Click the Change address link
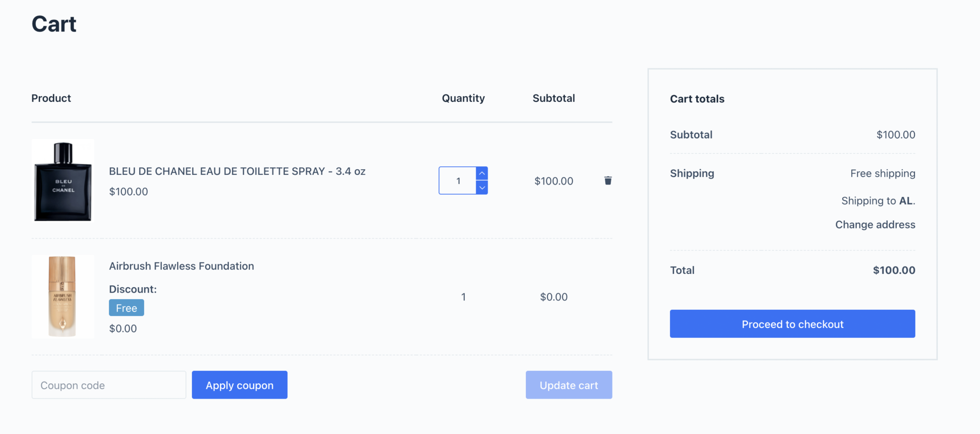This screenshot has width=980, height=434. click(x=875, y=225)
